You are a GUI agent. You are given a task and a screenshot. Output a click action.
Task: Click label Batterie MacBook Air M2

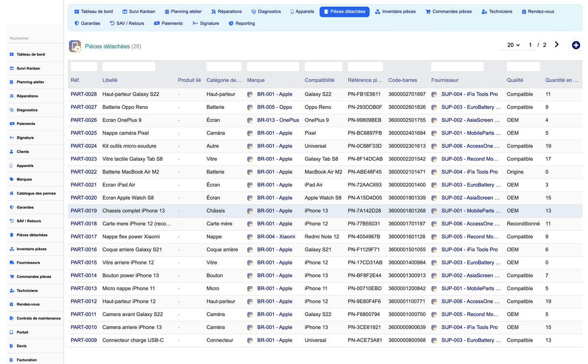131,172
